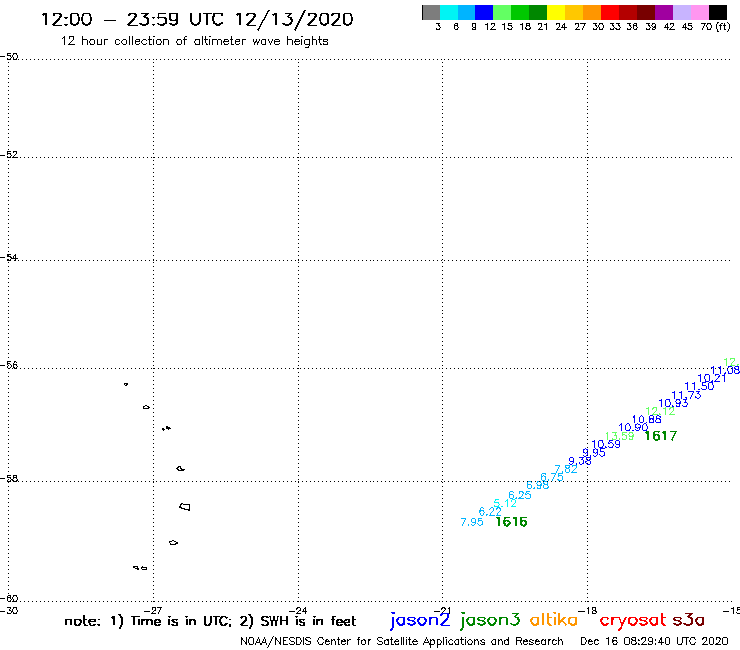Click the latitude axis label -52
The height and width of the screenshot is (650, 740).
coord(9,155)
